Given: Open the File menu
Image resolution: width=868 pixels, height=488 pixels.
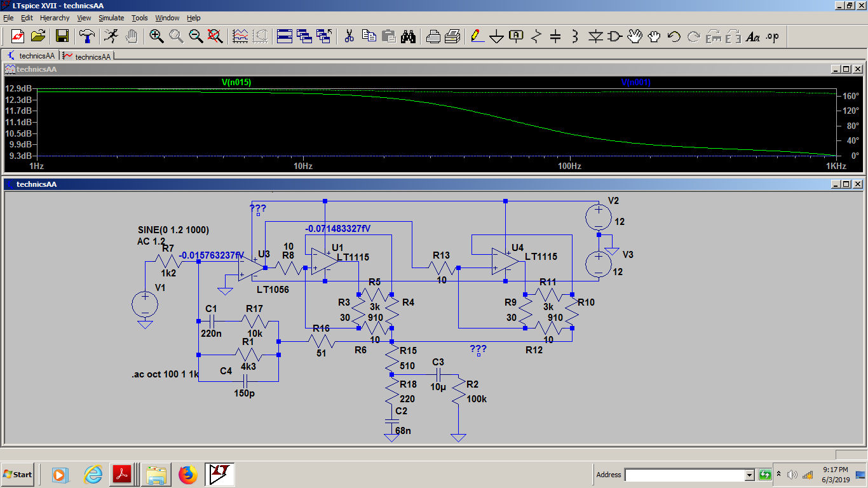Looking at the screenshot, I should 8,18.
